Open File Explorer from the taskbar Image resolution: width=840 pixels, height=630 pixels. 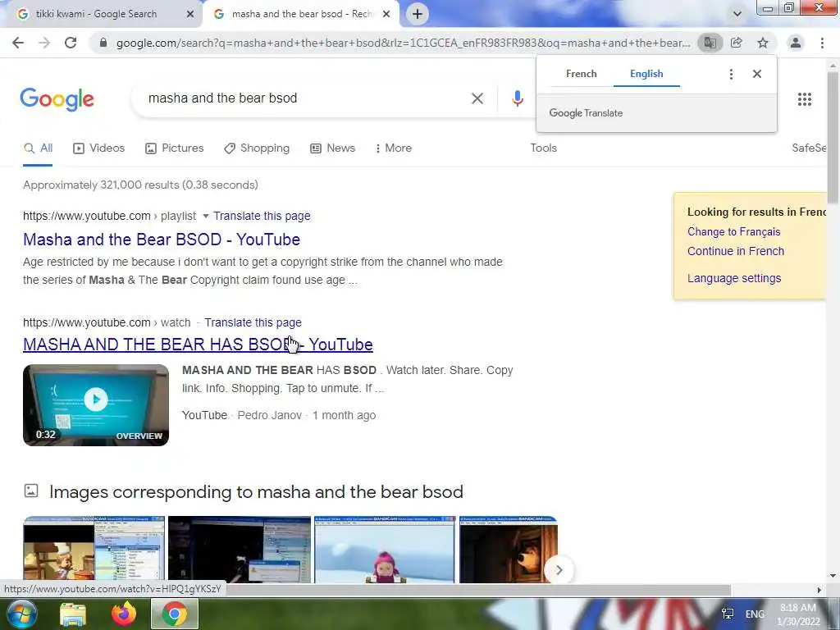(x=73, y=614)
